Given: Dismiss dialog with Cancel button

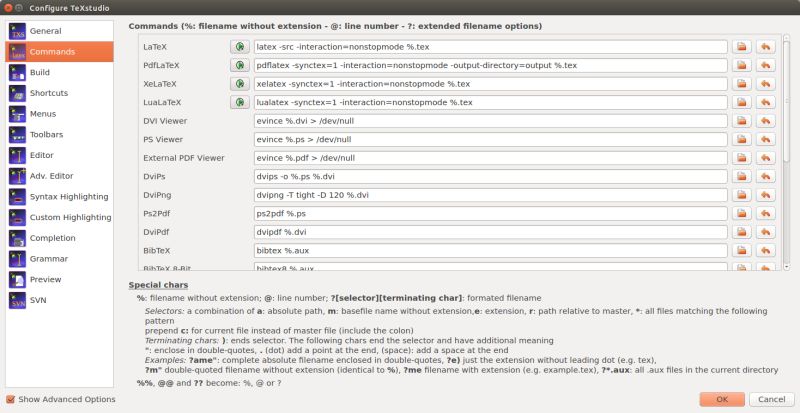Looking at the screenshot, I should coord(771,399).
